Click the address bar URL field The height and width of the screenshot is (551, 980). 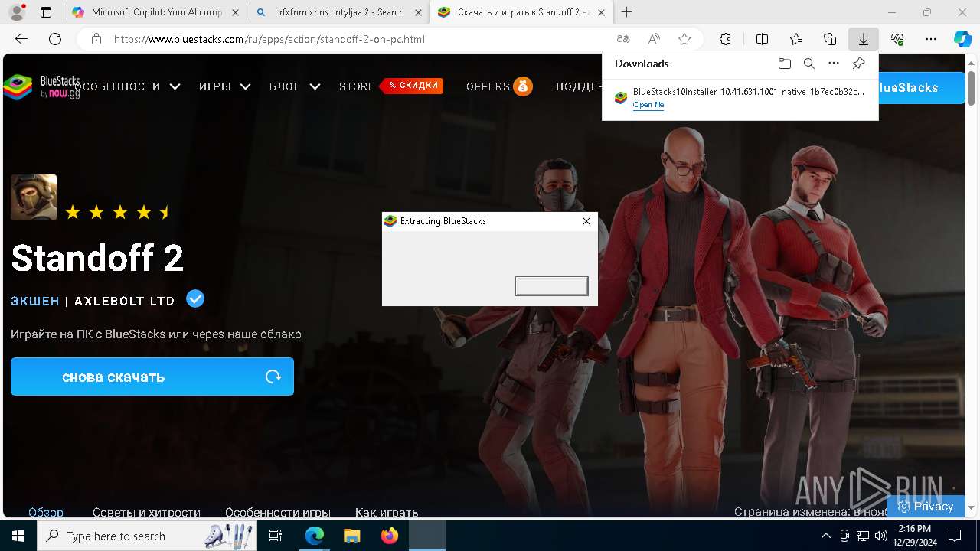click(360, 39)
